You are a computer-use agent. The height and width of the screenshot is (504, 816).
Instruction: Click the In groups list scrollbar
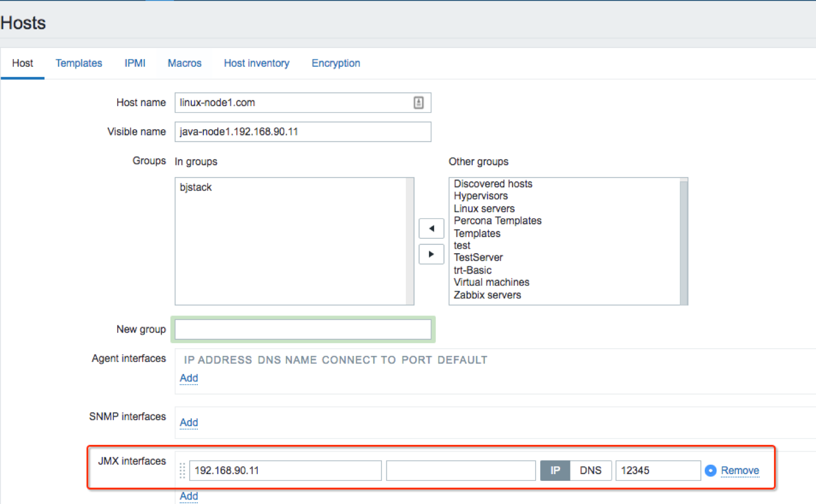(x=410, y=242)
